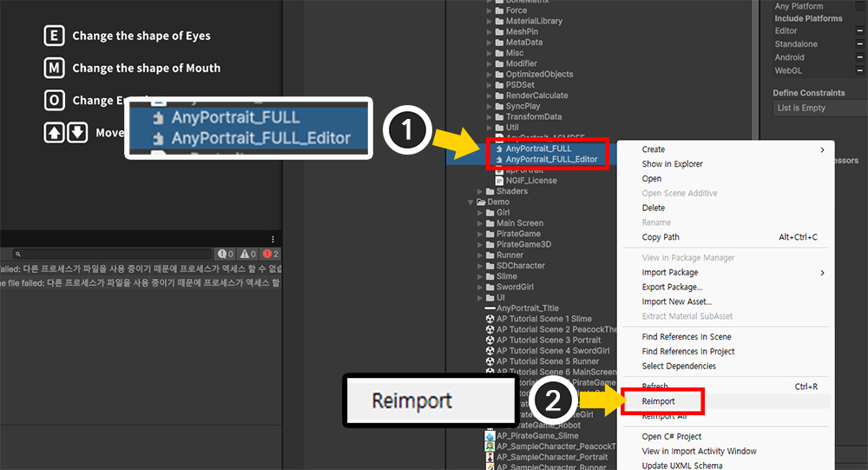This screenshot has width=868, height=470.
Task: Toggle the WebGL platform checkbox
Action: (x=860, y=70)
